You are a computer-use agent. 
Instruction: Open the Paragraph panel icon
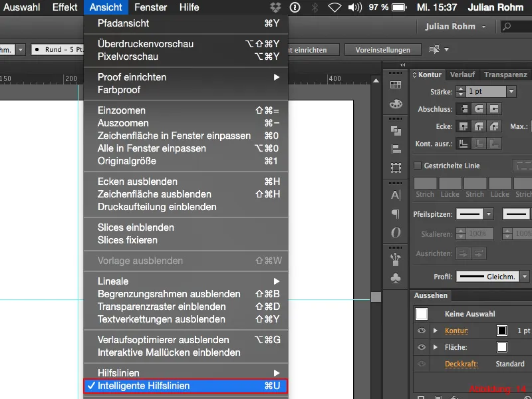pyautogui.click(x=396, y=213)
